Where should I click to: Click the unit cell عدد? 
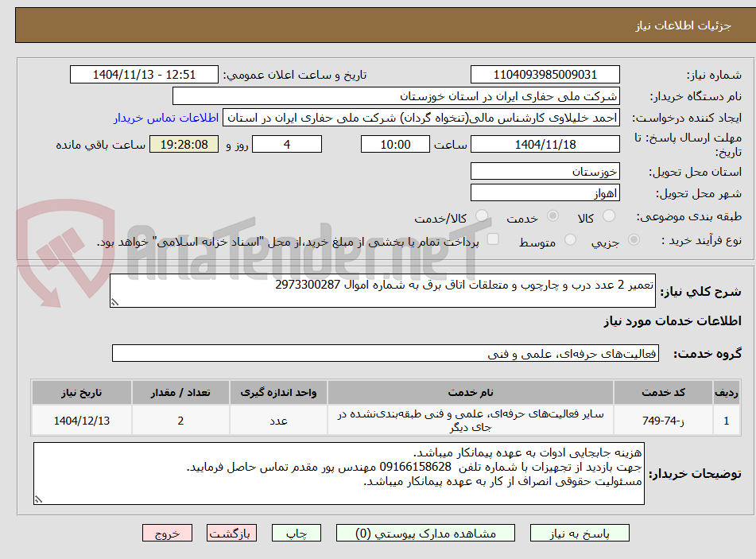[279, 421]
